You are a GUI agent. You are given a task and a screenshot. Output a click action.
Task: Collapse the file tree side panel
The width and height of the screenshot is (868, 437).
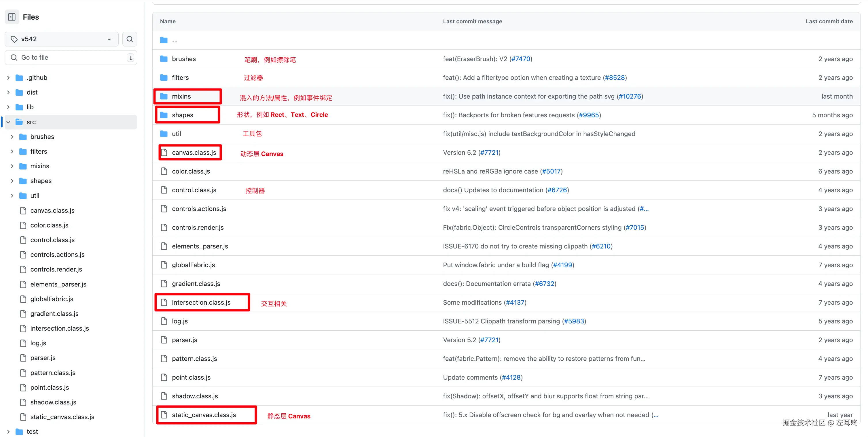[x=12, y=17]
